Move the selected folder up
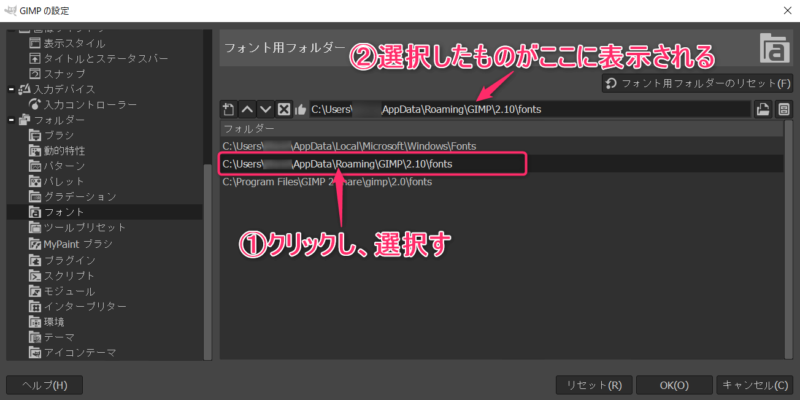Viewport: 800px width, 400px height. pyautogui.click(x=247, y=109)
